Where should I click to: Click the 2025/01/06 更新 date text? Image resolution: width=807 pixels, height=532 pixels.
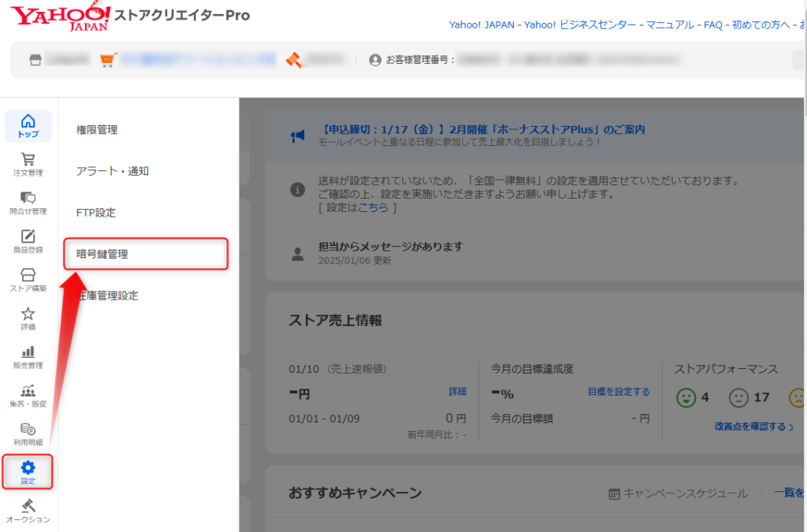tap(355, 260)
